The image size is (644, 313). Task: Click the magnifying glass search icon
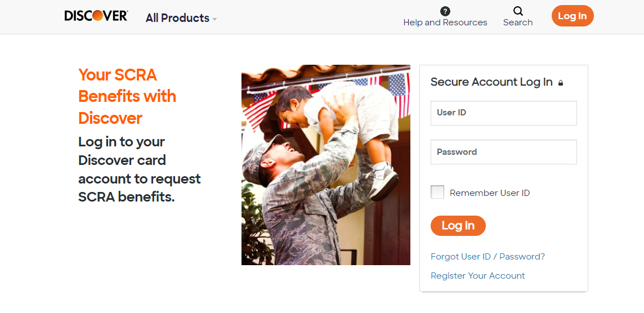pos(518,11)
